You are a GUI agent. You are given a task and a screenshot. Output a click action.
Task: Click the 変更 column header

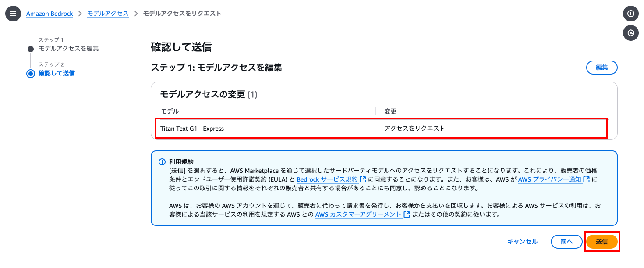(x=390, y=111)
